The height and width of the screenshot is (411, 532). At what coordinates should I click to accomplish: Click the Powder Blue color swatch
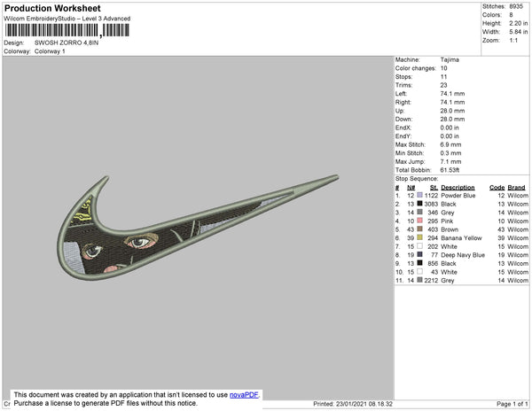(x=419, y=195)
